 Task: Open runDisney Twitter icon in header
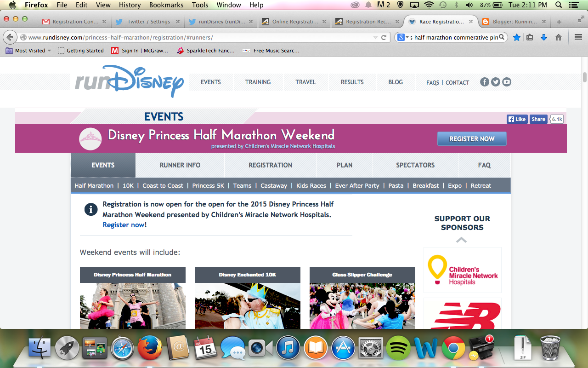[x=496, y=82]
